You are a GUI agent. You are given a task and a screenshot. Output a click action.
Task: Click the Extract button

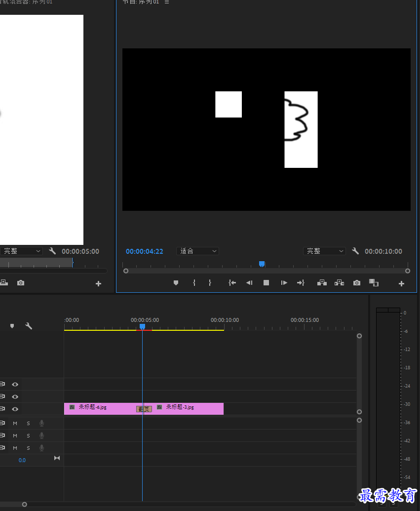tap(339, 283)
